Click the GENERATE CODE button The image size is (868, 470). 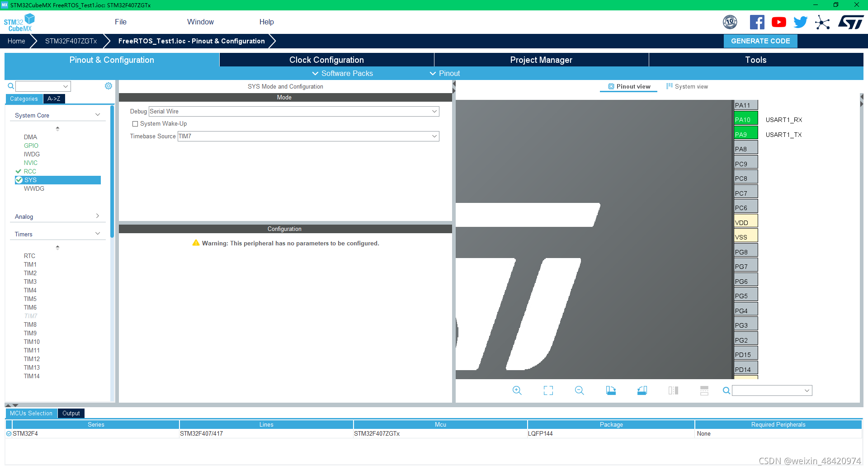(x=760, y=41)
